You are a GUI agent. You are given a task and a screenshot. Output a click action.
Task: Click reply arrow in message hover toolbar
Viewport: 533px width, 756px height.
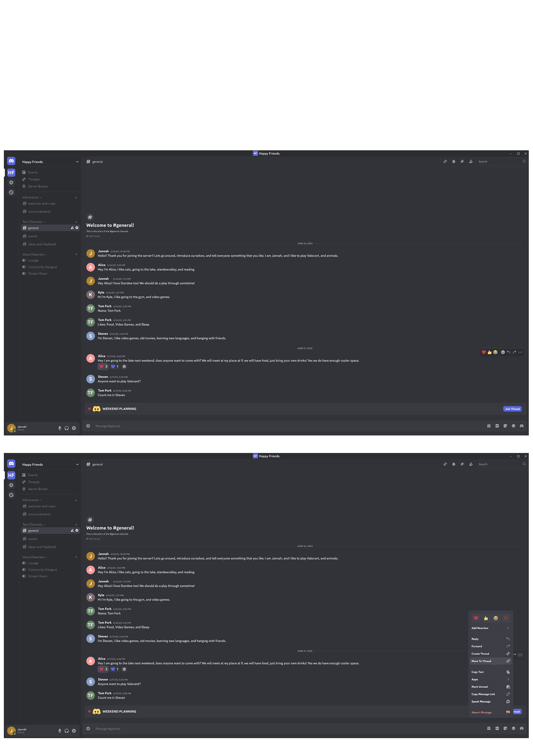point(508,352)
